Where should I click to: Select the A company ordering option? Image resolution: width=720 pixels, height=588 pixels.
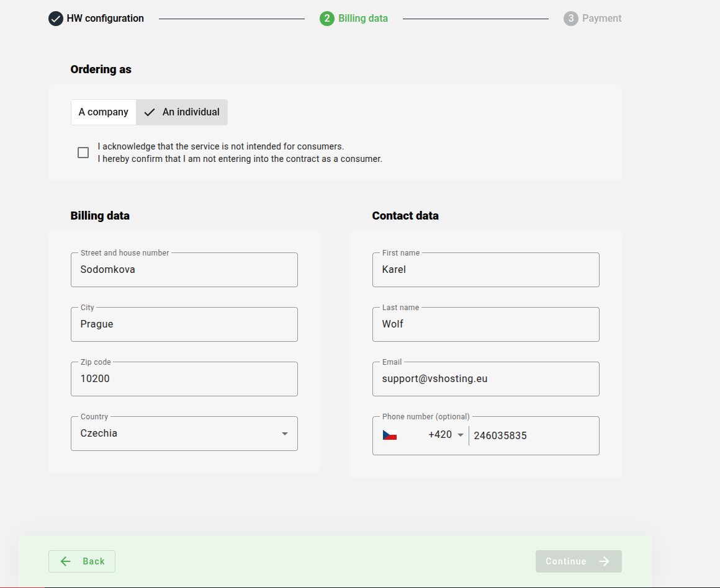[104, 112]
